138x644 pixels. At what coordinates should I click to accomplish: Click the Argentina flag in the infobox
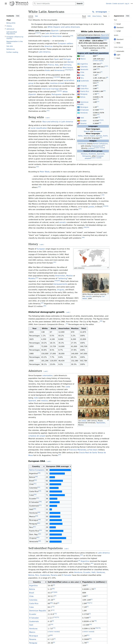(78, 64)
